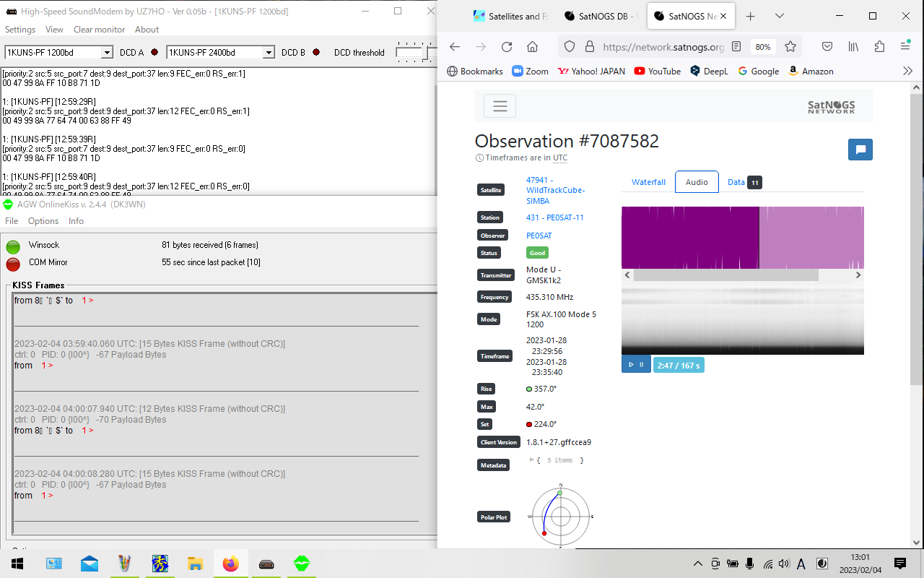
Task: Open a new Firefox tab
Action: 751,16
